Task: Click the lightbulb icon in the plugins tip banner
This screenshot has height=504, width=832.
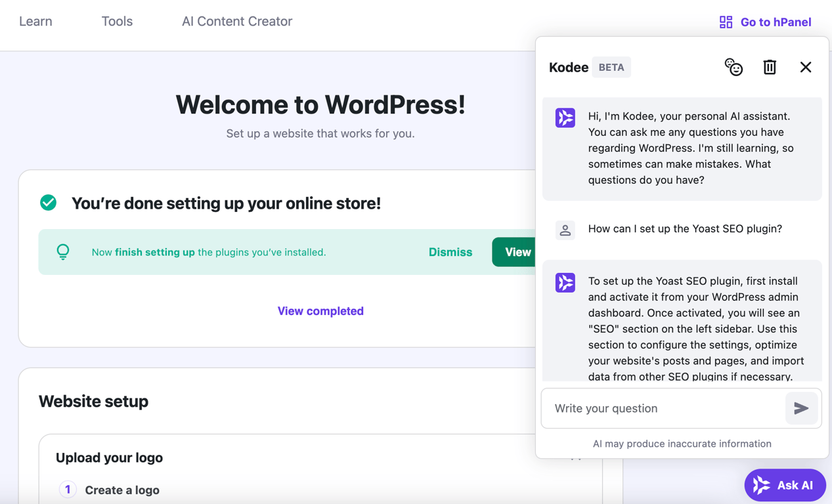Action: [63, 252]
